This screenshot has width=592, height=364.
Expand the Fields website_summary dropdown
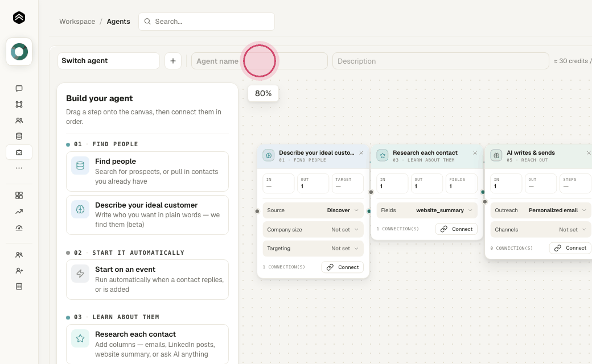426,210
